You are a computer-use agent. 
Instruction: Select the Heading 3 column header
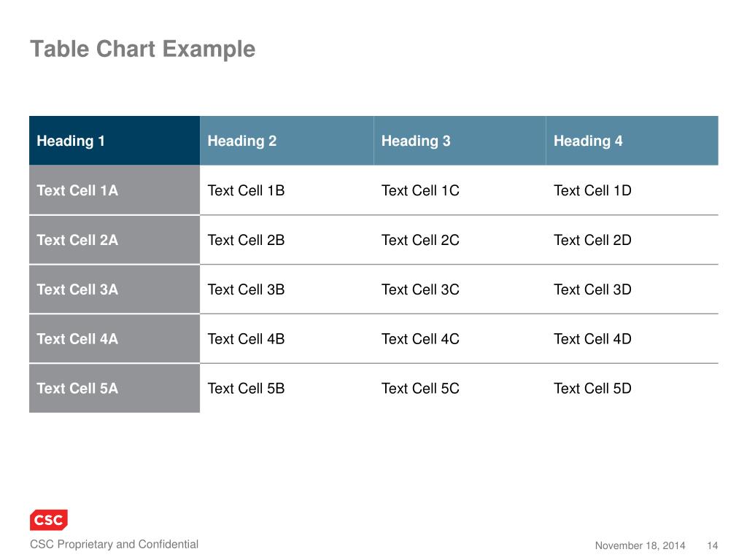pyautogui.click(x=460, y=141)
